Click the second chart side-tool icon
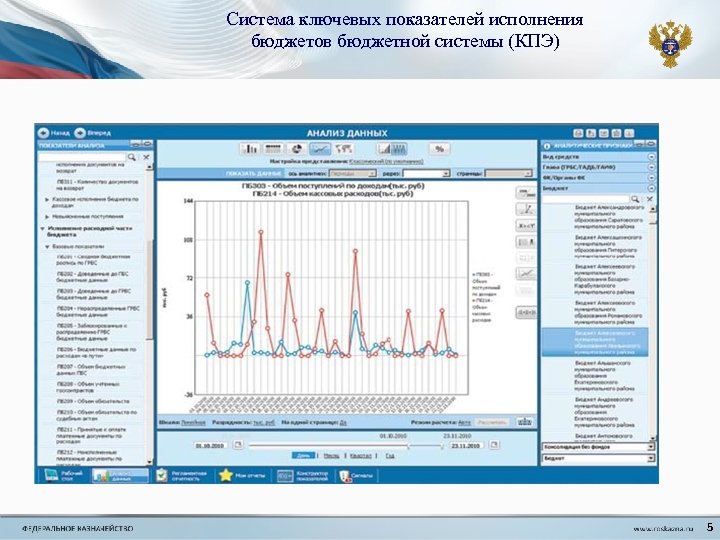The width and height of the screenshot is (720, 540). point(526,209)
